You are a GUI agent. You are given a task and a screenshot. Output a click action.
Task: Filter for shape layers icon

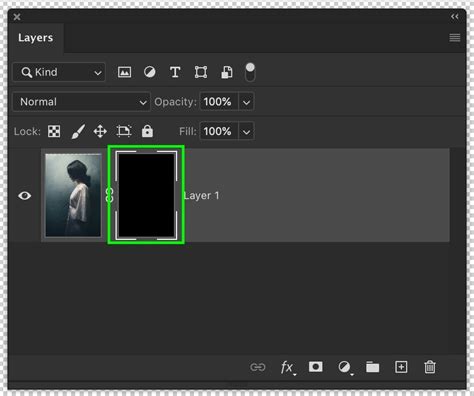click(201, 72)
